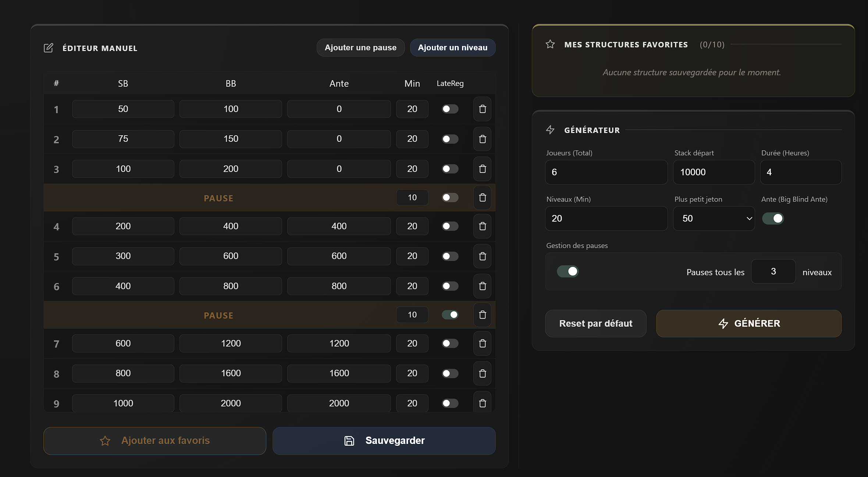Delete level 2 row with trash icon
The width and height of the screenshot is (868, 477).
tap(482, 139)
